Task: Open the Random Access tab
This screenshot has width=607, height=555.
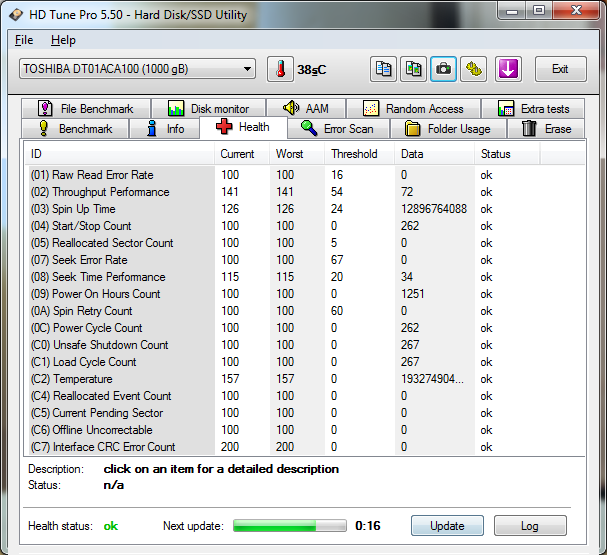Action: click(413, 109)
